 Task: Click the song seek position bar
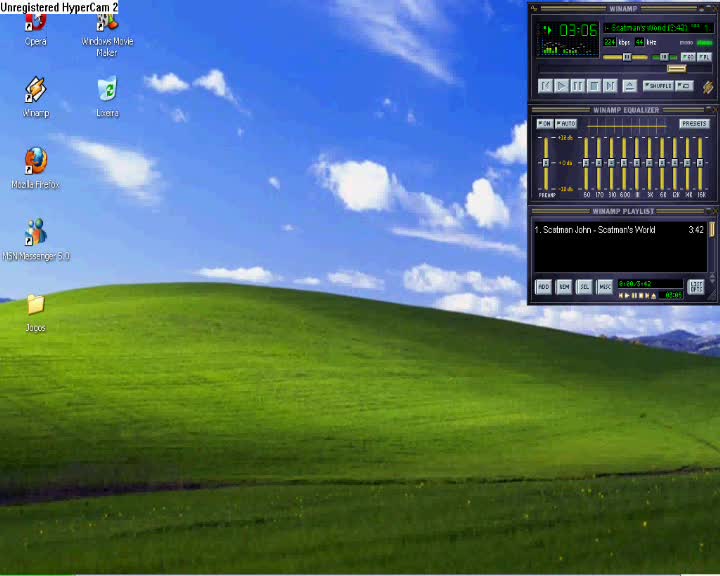(624, 69)
